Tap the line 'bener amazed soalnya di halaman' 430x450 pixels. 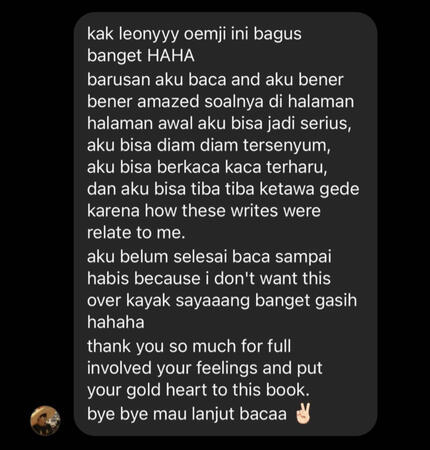[x=221, y=101]
